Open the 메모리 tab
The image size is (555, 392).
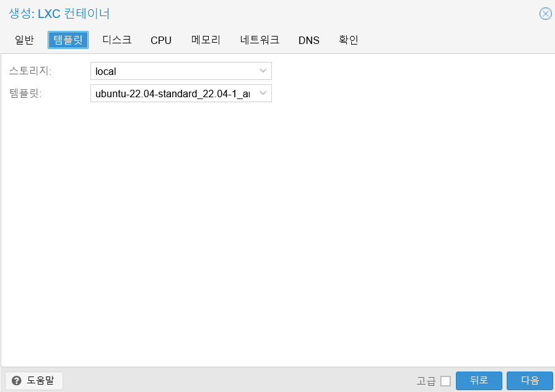pos(206,40)
